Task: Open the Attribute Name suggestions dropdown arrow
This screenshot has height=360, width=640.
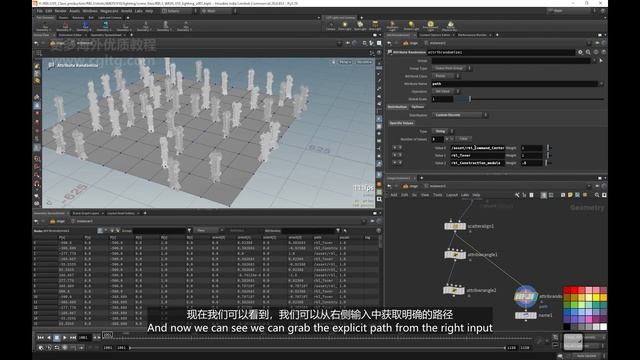Action: point(601,84)
